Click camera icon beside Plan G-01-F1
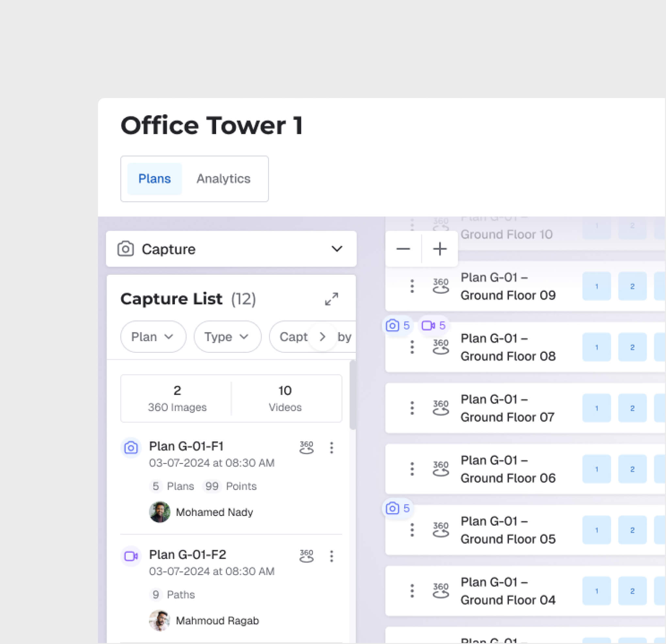Viewport: 666px width, 644px height. pyautogui.click(x=131, y=448)
